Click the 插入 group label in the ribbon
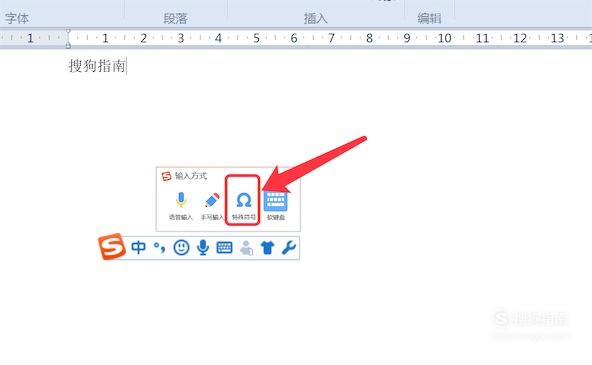Viewport: 592px width, 365px height. (316, 18)
